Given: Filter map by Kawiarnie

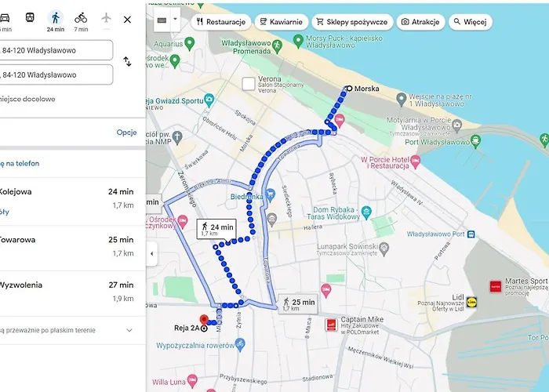Looking at the screenshot, I should coord(280,22).
